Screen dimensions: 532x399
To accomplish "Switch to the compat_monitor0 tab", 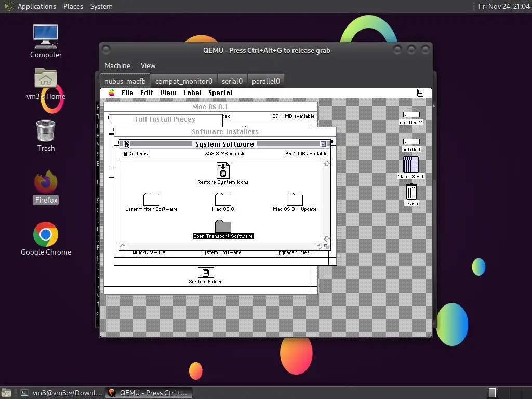I will [x=183, y=81].
